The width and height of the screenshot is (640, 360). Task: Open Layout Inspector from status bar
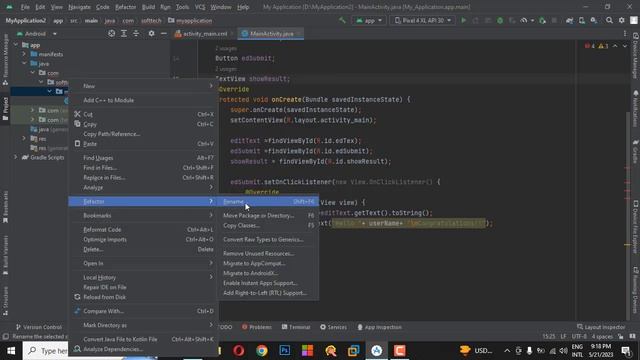(x=600, y=327)
